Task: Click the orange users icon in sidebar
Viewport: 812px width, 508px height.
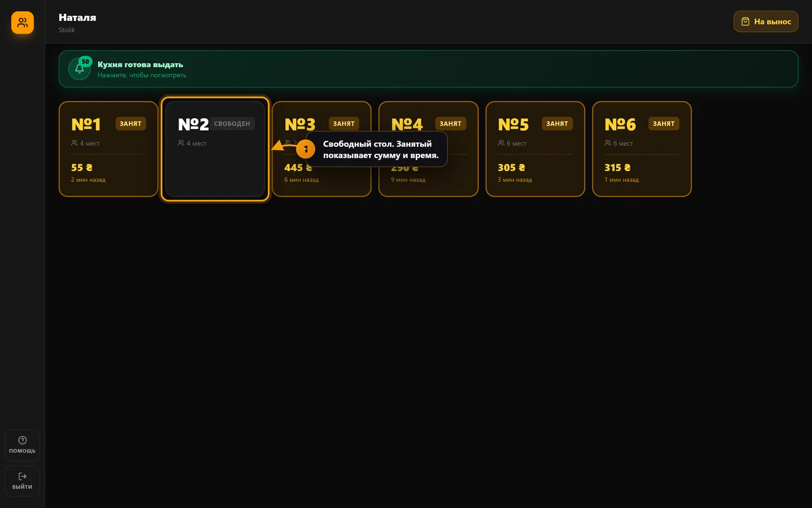Action: point(22,22)
